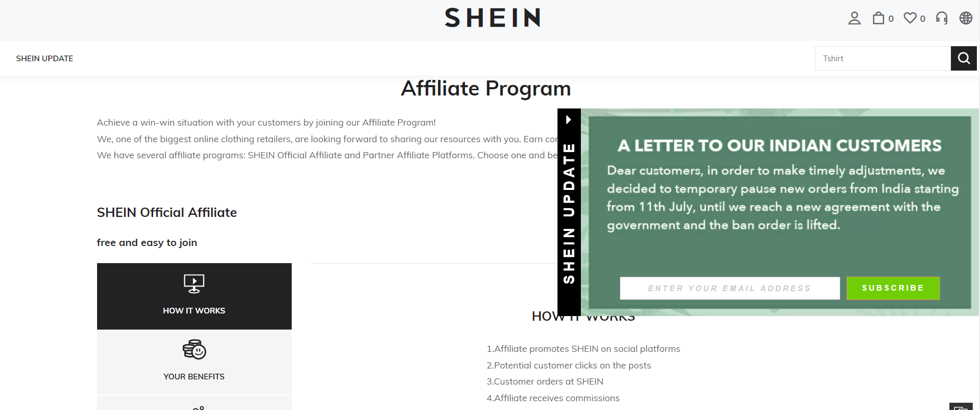The width and height of the screenshot is (980, 410).
Task: Click the coins icon above YOUR BENEFITS
Action: [194, 349]
